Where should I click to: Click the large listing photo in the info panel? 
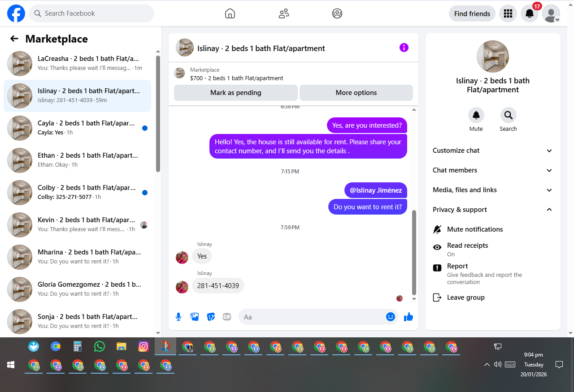tap(493, 56)
